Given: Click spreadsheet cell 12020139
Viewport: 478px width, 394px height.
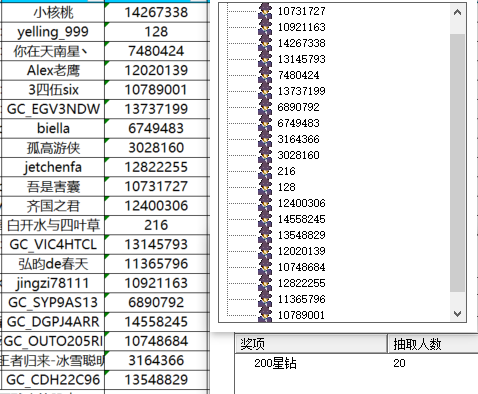Looking at the screenshot, I should point(157,70).
